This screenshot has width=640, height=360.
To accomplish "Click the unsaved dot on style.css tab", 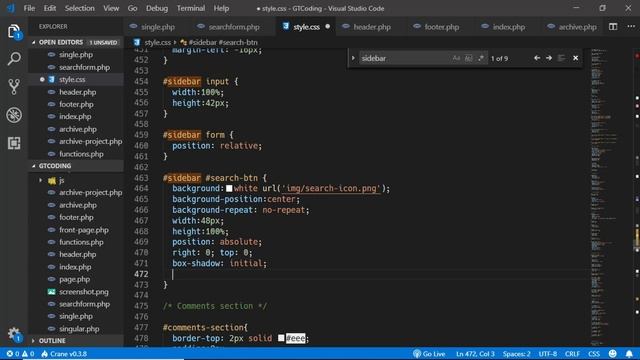I will click(327, 27).
